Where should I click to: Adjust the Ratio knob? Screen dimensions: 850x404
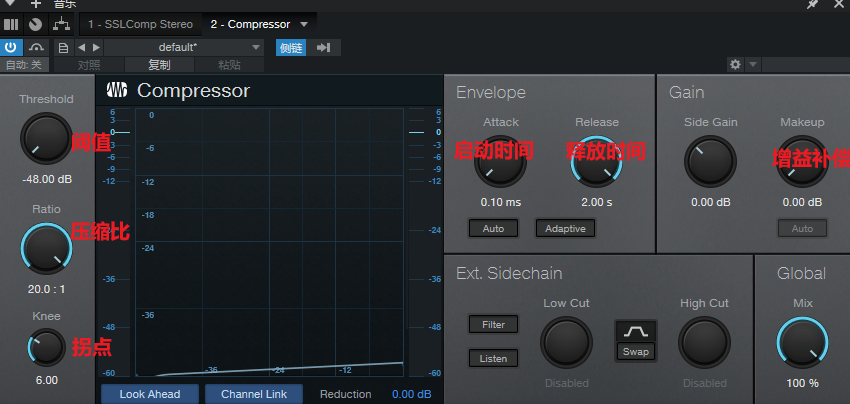point(47,248)
